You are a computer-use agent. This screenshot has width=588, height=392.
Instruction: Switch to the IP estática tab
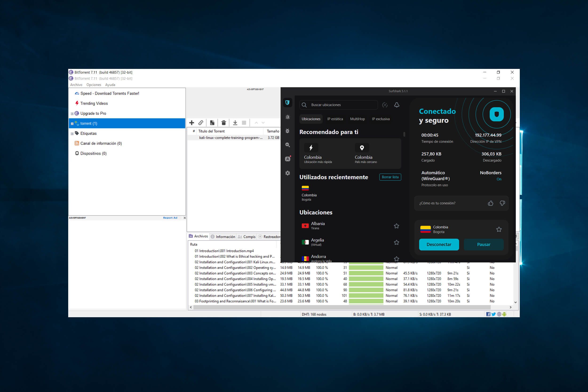[x=335, y=119]
